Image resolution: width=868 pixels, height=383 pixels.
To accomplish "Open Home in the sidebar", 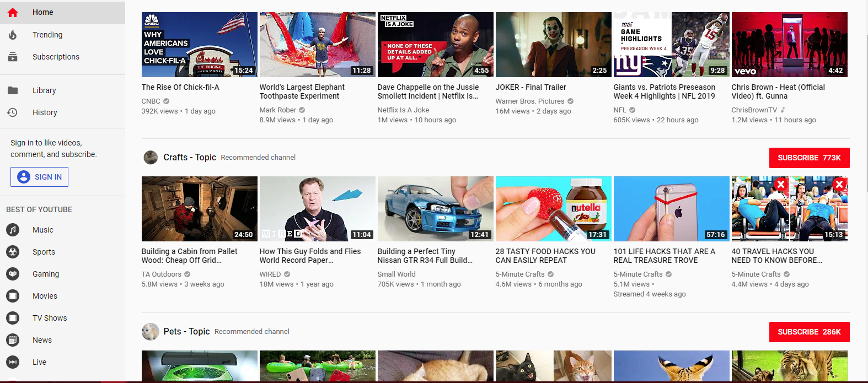I will pos(62,12).
